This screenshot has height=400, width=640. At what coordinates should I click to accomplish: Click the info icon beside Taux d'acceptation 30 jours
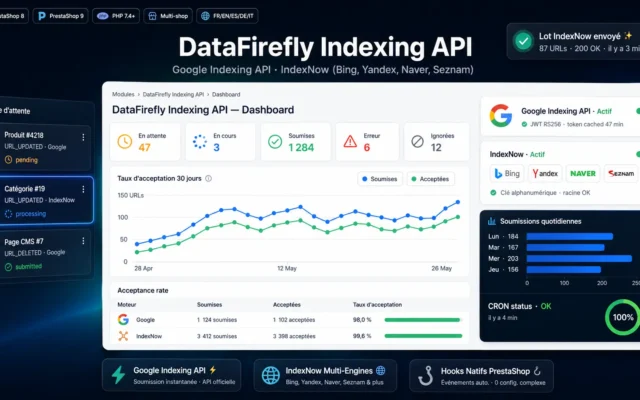click(x=209, y=178)
